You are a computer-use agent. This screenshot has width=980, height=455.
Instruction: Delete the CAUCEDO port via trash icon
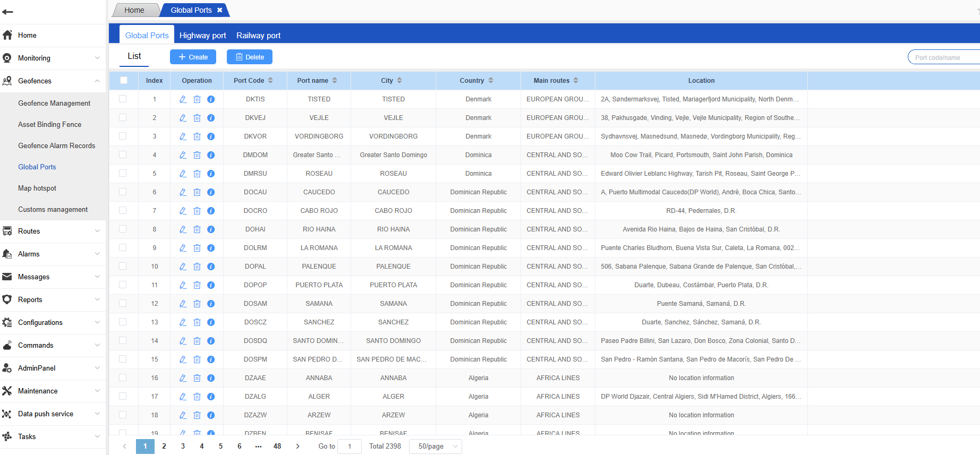click(x=197, y=192)
